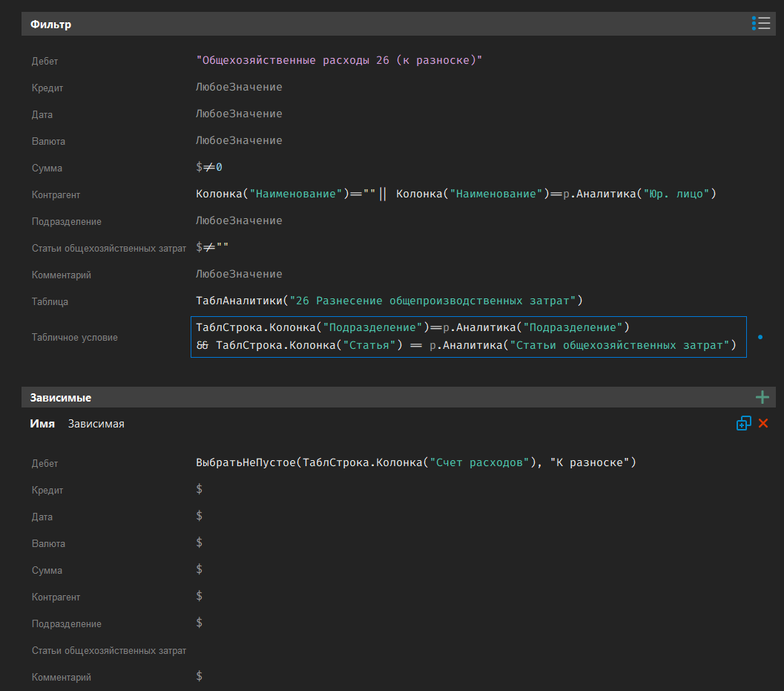Delete the dependent entry with red X

(x=763, y=422)
